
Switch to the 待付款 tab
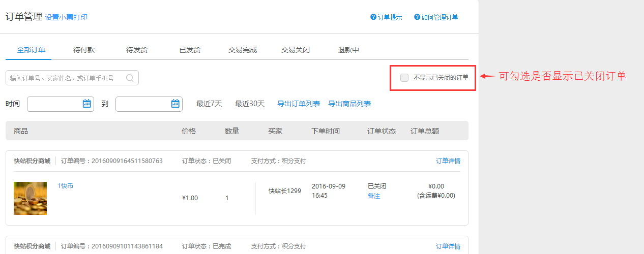tap(84, 50)
